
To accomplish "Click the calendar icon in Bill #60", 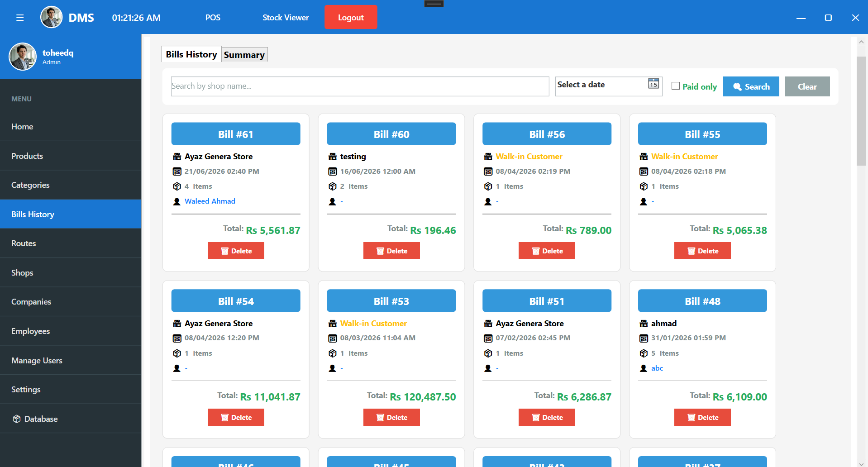I will coord(333,172).
